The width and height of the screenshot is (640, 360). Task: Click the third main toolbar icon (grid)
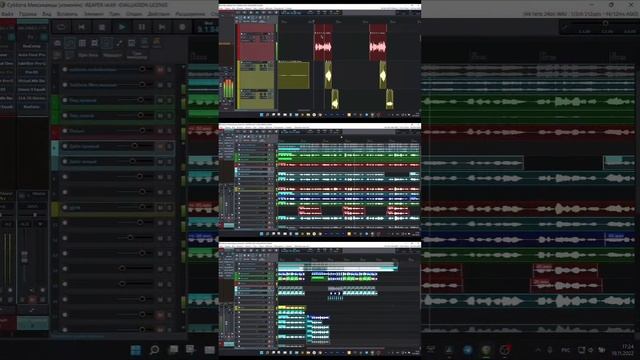click(x=82, y=43)
